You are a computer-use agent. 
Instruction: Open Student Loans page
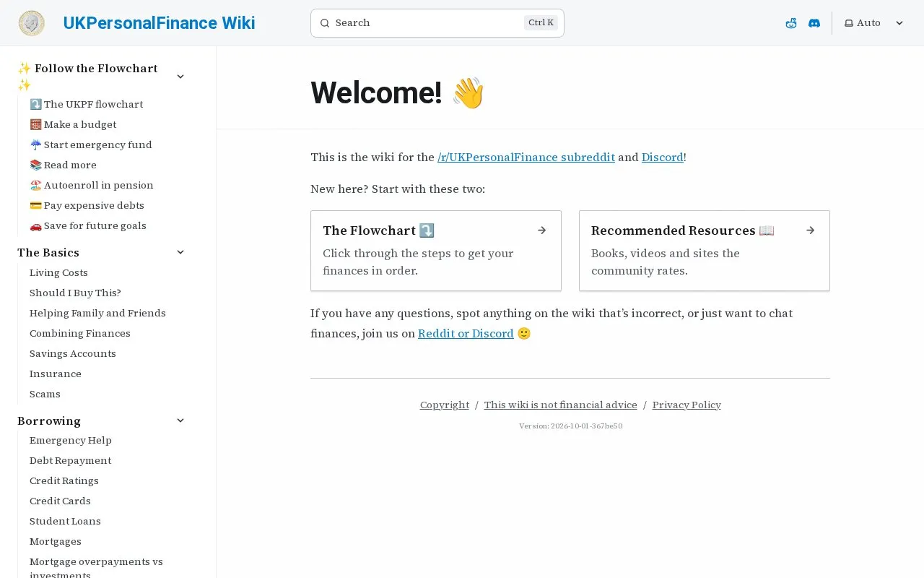coord(65,521)
